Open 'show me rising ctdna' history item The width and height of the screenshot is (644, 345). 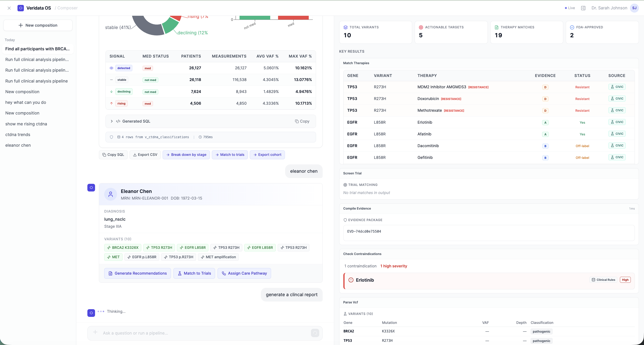(26, 124)
